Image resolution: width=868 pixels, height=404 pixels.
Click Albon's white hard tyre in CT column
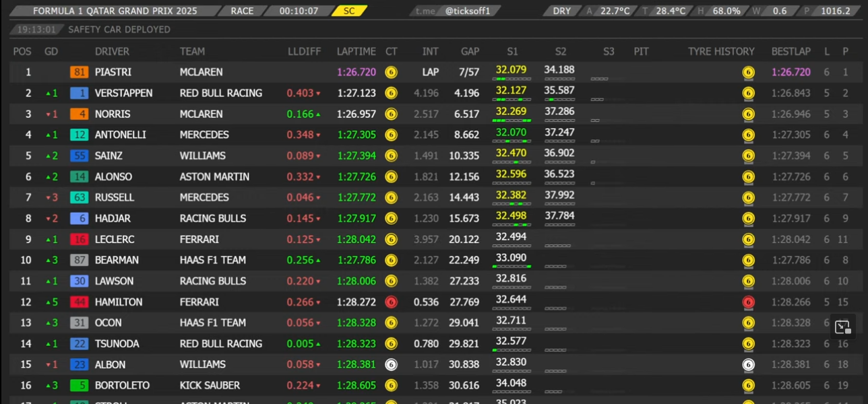(391, 364)
